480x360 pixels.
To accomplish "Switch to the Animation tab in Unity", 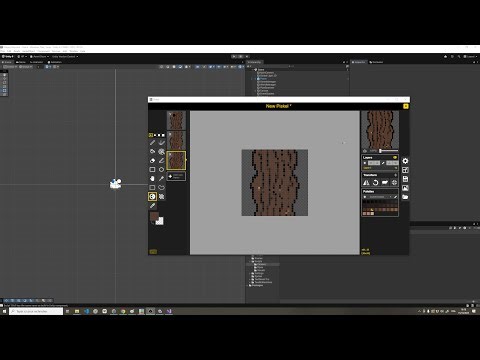I will (x=55, y=62).
